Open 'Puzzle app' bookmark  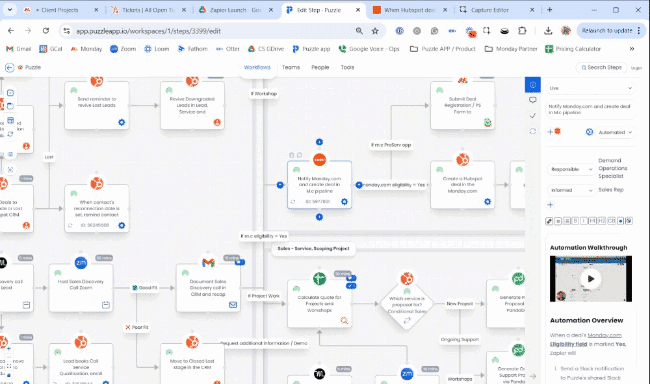[311, 49]
